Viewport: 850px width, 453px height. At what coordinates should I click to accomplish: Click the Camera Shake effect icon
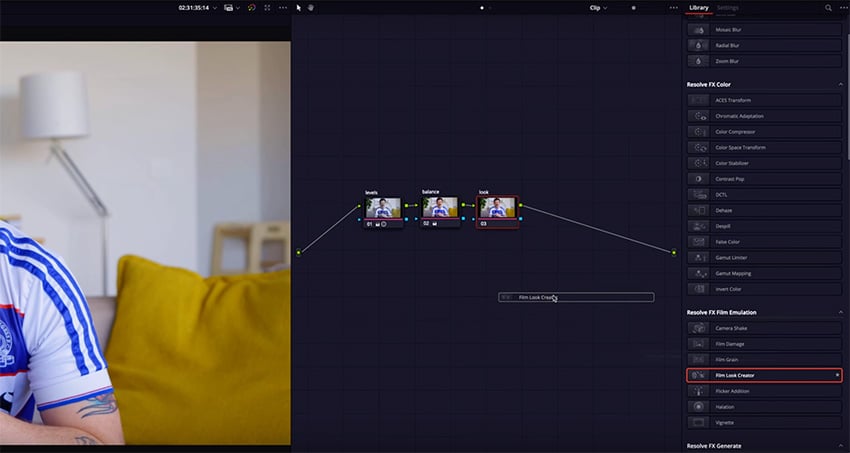coord(698,328)
